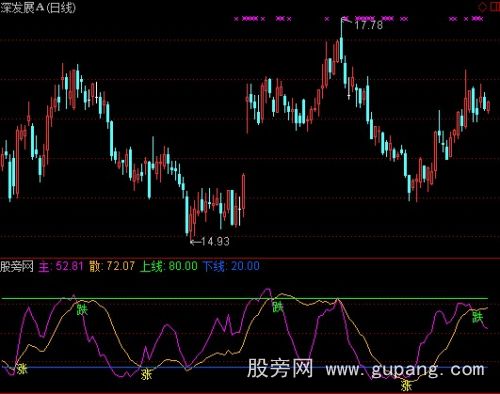Viewport: 500px width, 394px height.
Task: Select the blue 下线 horizontal line
Action: [x=244, y=368]
